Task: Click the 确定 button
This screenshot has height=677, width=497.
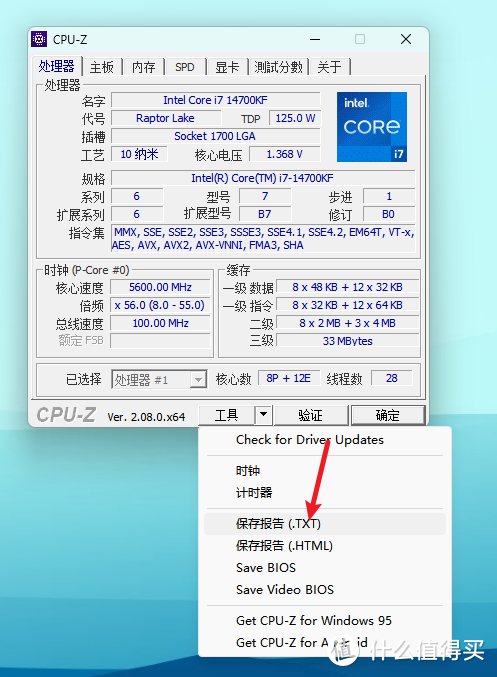Action: [388, 415]
